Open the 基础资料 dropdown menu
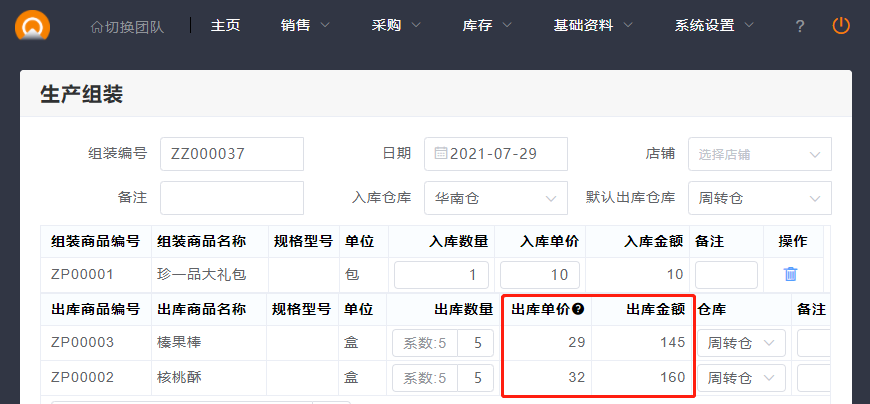The height and width of the screenshot is (404, 870). point(593,26)
